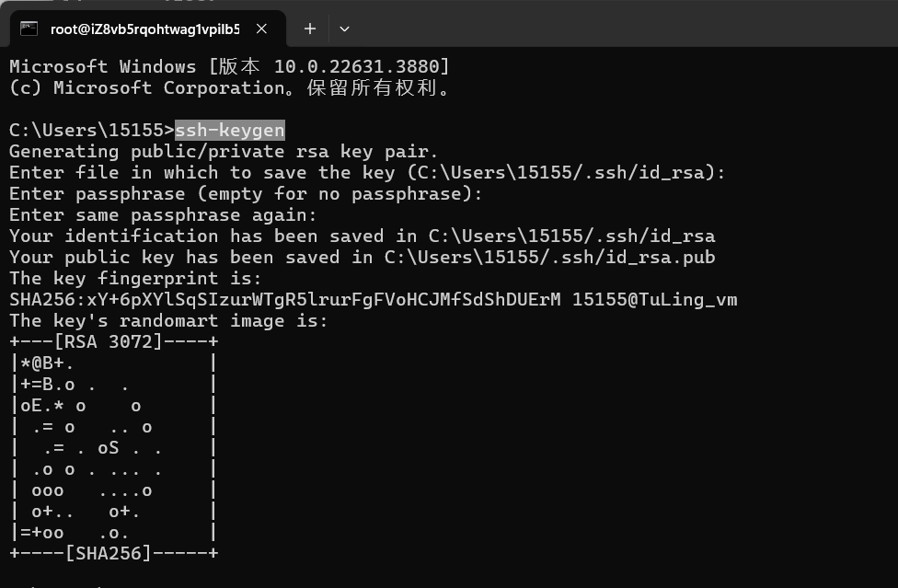Click the Enter passphrase prompt line

(x=246, y=194)
